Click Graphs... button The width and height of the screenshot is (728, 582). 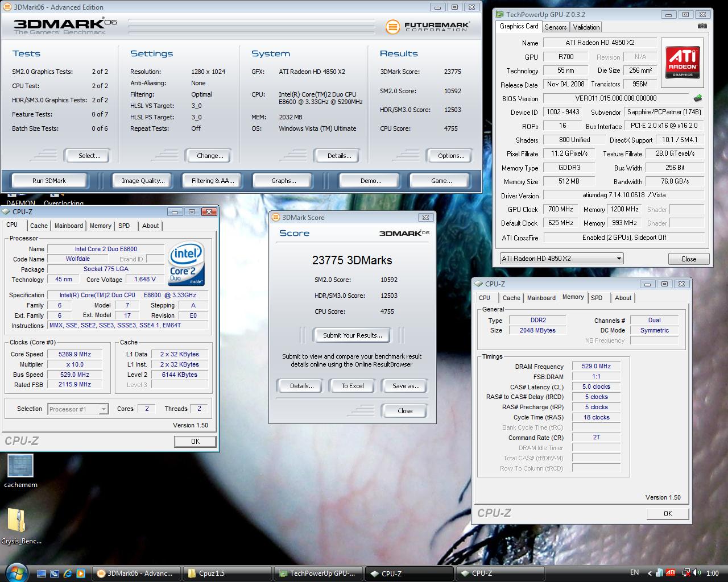pos(284,181)
